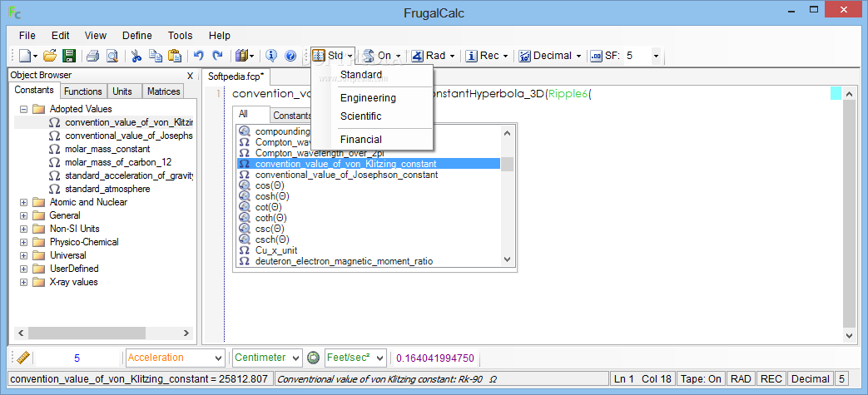Click the Tape On icon
Viewport: 868px width, 395px height.
coord(370,56)
